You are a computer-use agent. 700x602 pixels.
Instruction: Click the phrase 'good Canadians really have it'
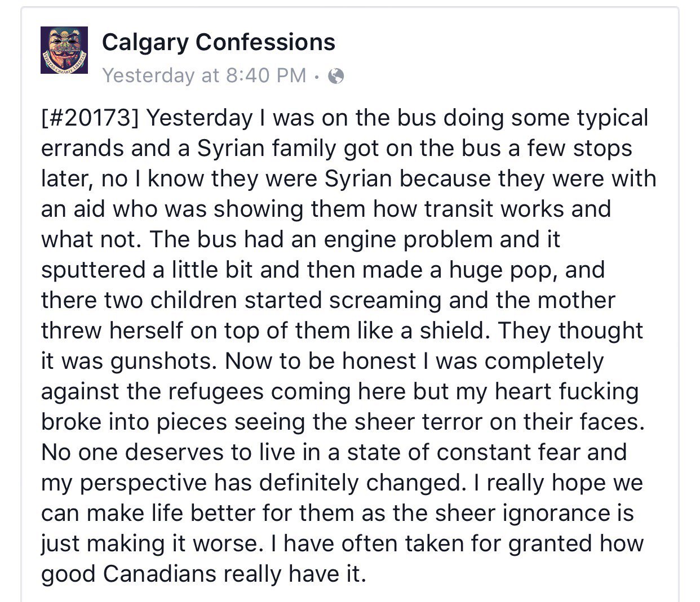[x=203, y=574]
